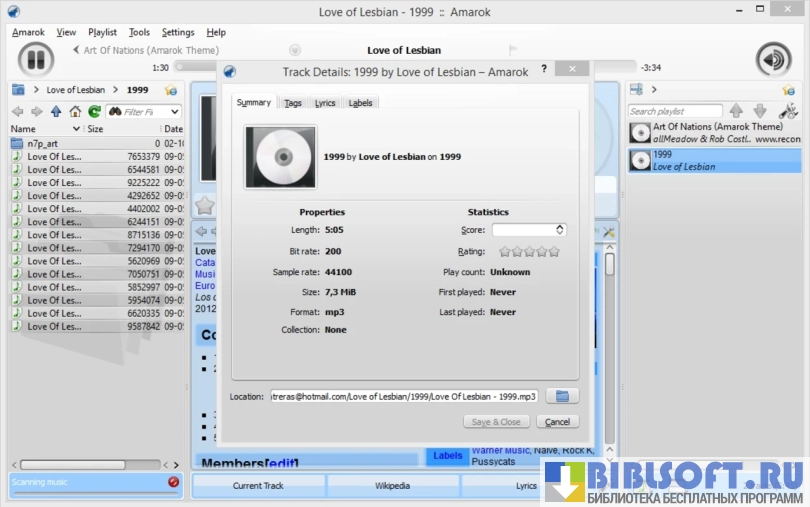
Task: Switch to the Tags tab
Action: (x=292, y=103)
